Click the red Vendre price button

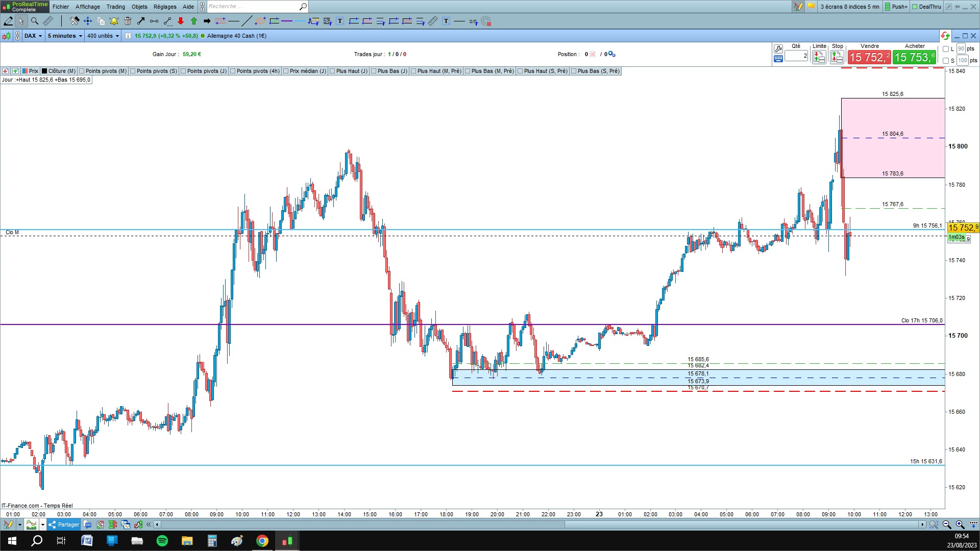(x=869, y=57)
